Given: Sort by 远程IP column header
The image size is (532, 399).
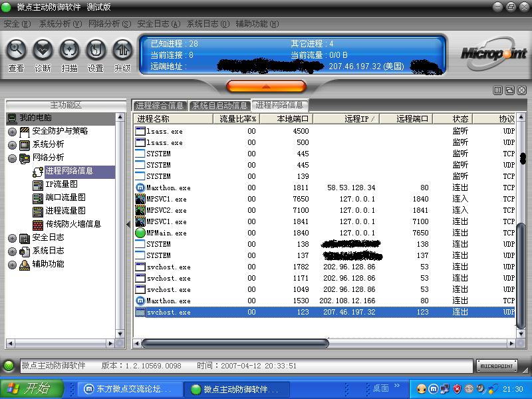Looking at the screenshot, I should [x=346, y=119].
